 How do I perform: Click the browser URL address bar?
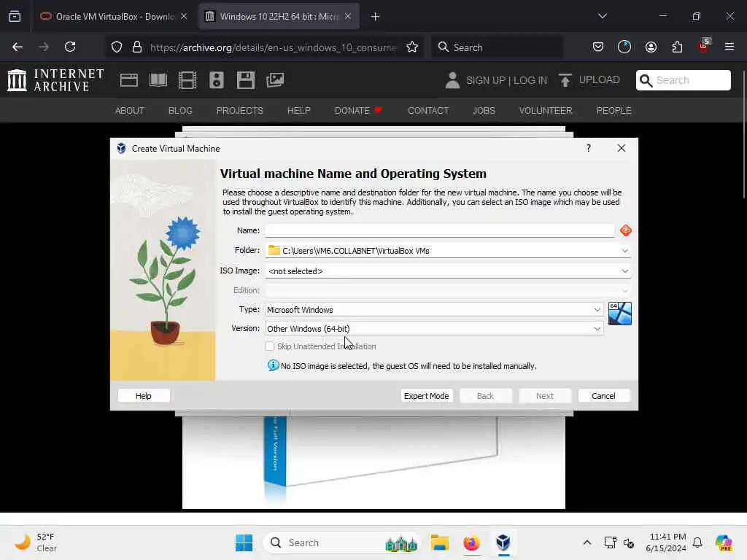click(x=273, y=47)
